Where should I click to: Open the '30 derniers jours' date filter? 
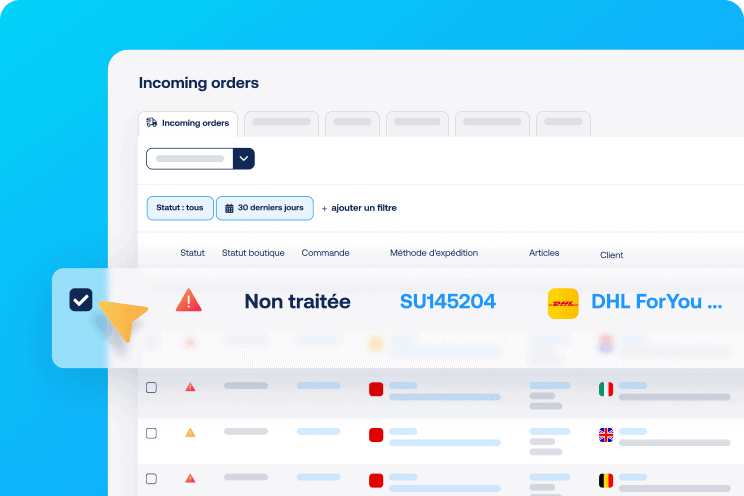click(x=265, y=208)
